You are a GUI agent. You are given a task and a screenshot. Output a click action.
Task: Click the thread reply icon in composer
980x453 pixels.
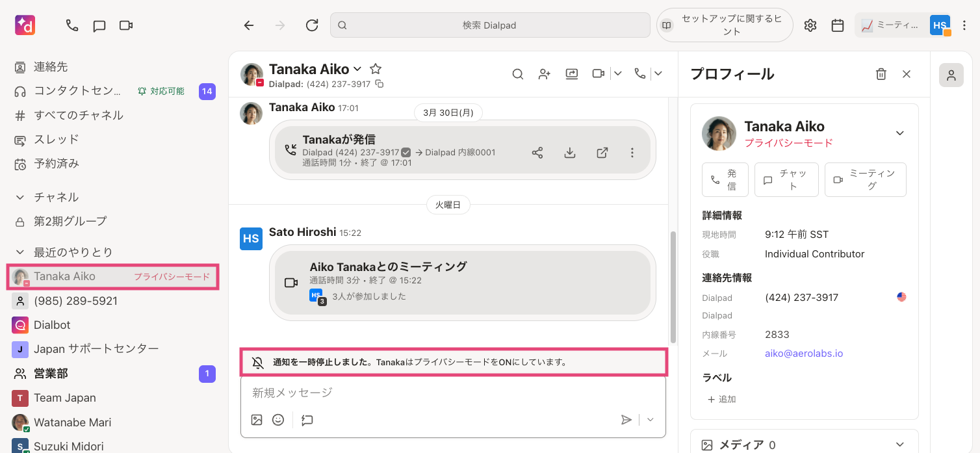click(307, 420)
